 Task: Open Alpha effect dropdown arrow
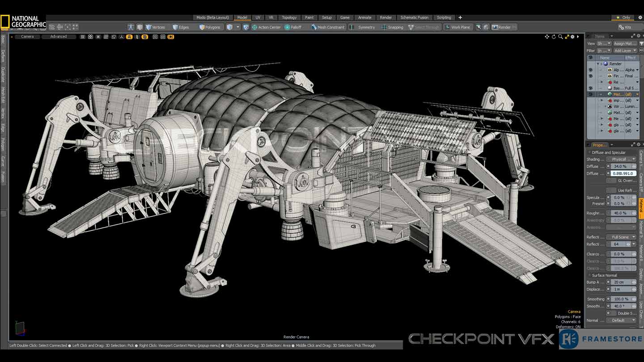(637, 70)
